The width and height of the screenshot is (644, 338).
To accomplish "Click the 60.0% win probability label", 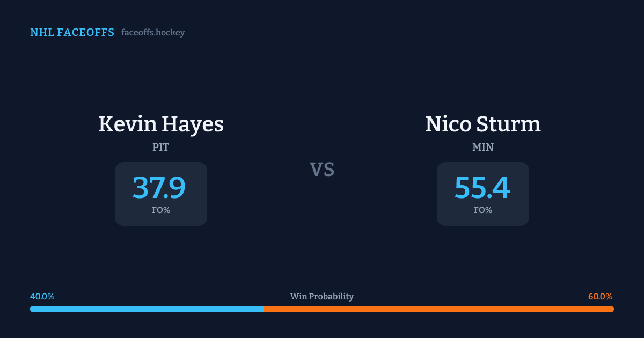I will pos(600,297).
